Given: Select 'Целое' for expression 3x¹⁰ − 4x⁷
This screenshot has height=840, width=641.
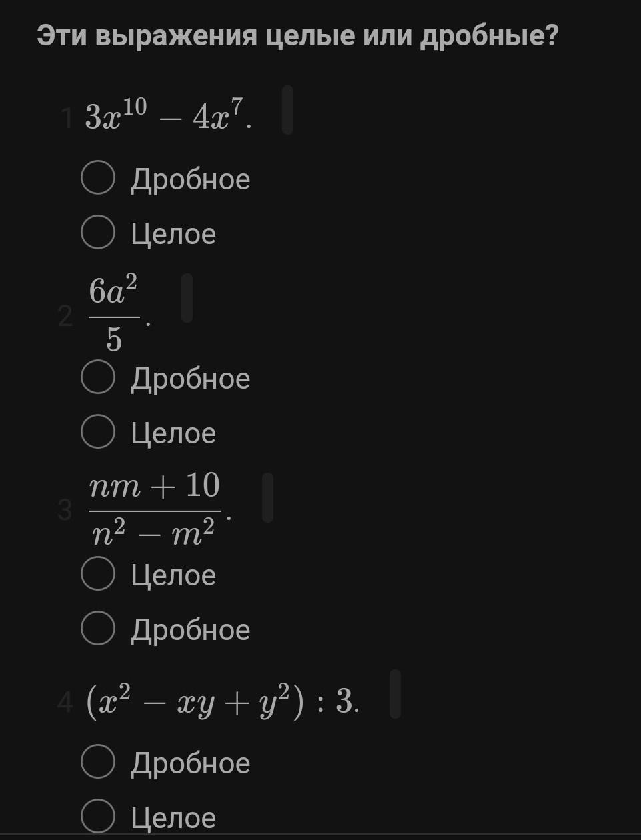Looking at the screenshot, I should click(x=98, y=233).
